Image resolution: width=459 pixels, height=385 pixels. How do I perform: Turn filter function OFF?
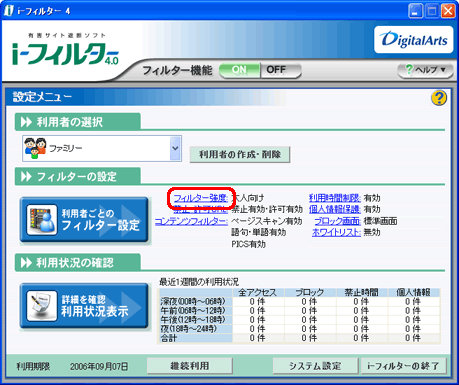click(280, 70)
